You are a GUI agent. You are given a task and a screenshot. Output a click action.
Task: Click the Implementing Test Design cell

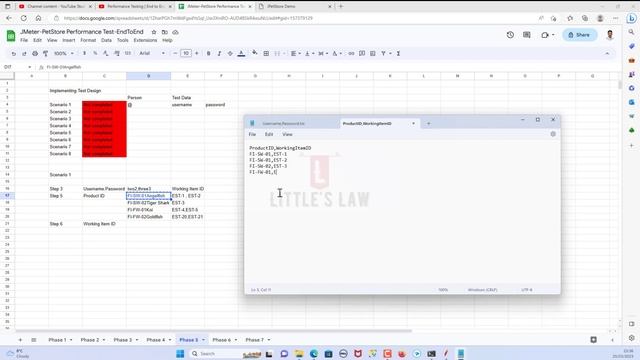pyautogui.click(x=75, y=91)
